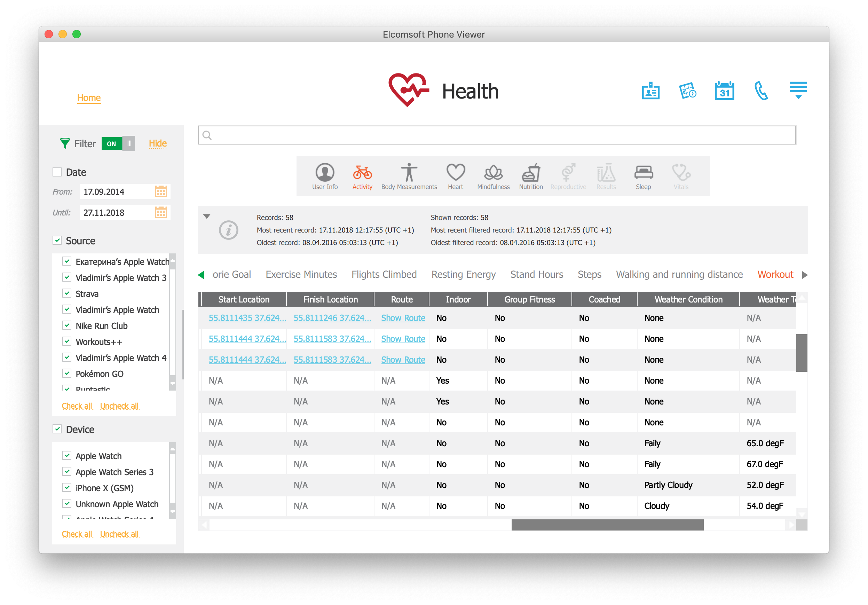Open the contacts card icon in the header
The width and height of the screenshot is (868, 605).
pyautogui.click(x=650, y=91)
